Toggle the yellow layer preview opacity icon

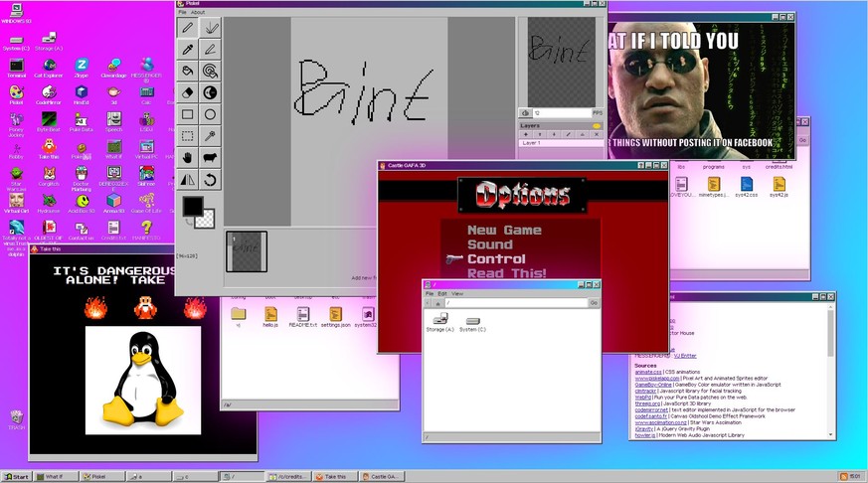[x=597, y=126]
